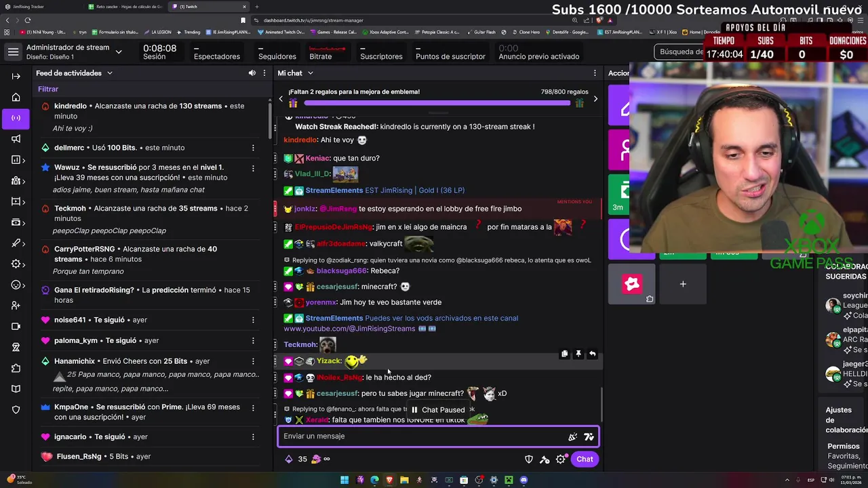Viewport: 868px width, 488px height.
Task: Open Windows Start button
Action: click(344, 480)
